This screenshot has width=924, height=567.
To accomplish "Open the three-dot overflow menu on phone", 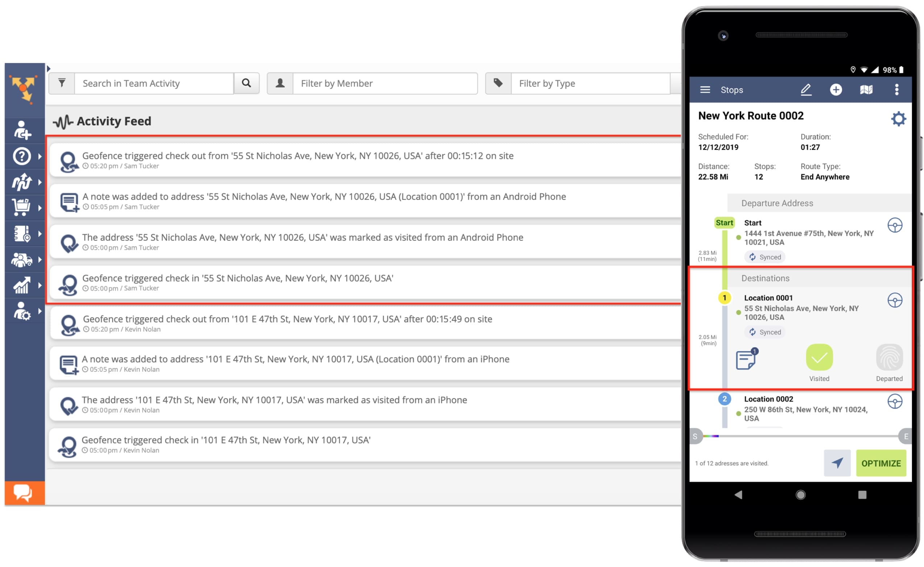I will (897, 90).
